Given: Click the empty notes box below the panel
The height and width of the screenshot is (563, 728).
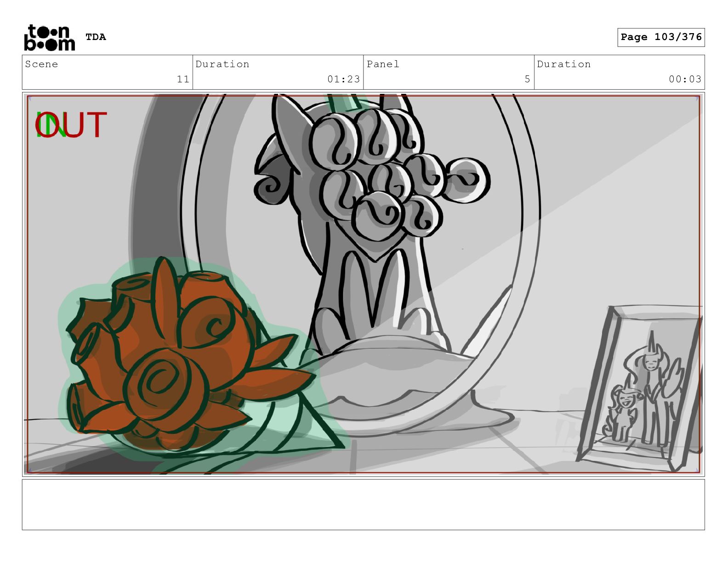Looking at the screenshot, I should click(363, 505).
